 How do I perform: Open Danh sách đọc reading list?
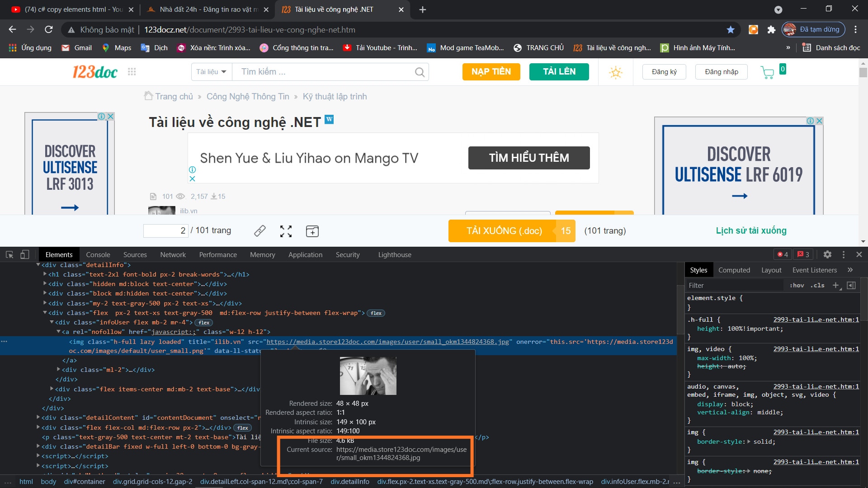pos(831,47)
